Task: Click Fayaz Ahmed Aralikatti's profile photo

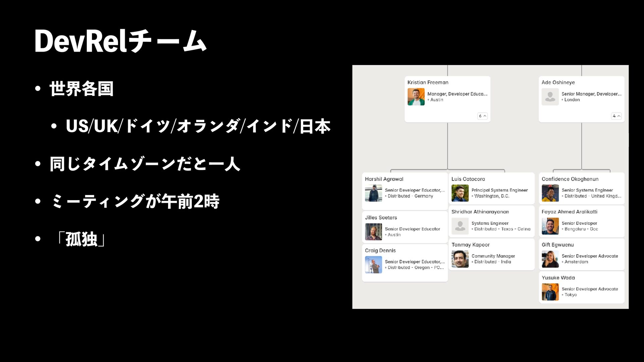Action: click(550, 226)
